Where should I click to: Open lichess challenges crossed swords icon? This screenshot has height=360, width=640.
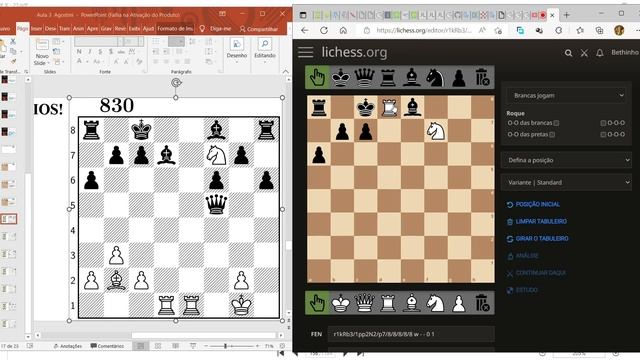584,53
